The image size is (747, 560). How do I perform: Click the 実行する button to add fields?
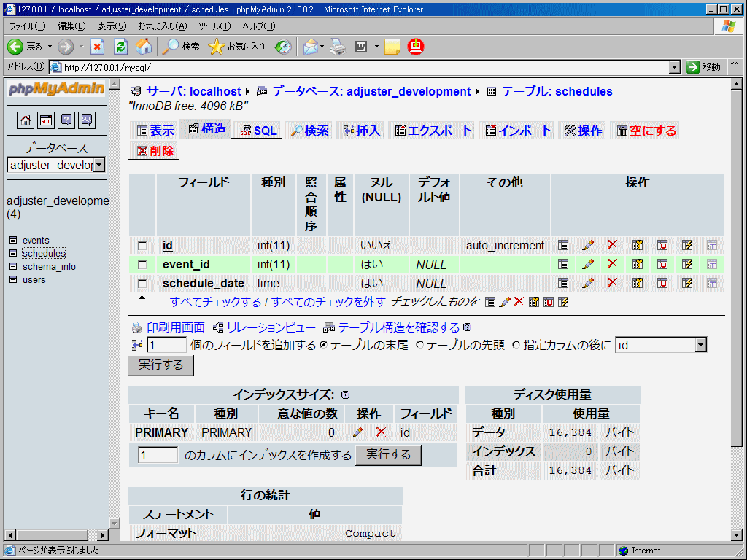160,365
